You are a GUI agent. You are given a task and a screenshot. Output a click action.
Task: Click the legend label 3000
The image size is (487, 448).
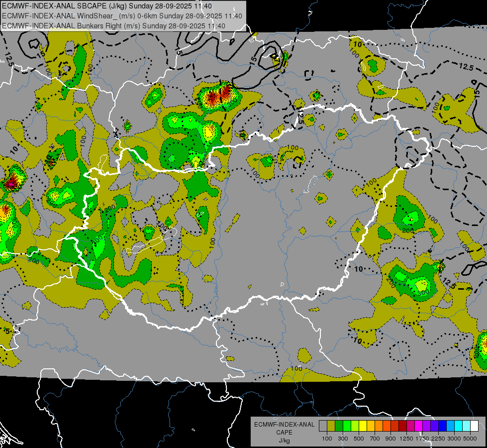(454, 439)
